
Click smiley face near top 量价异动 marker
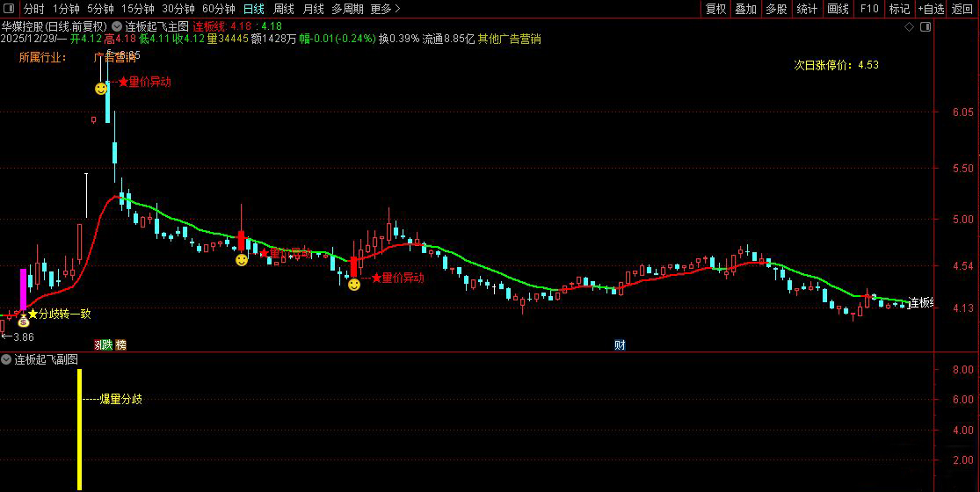(100, 89)
